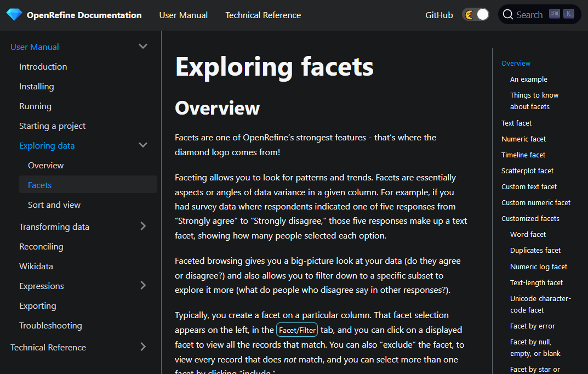Select Technical Reference in the top navbar
588x374 pixels.
[263, 15]
